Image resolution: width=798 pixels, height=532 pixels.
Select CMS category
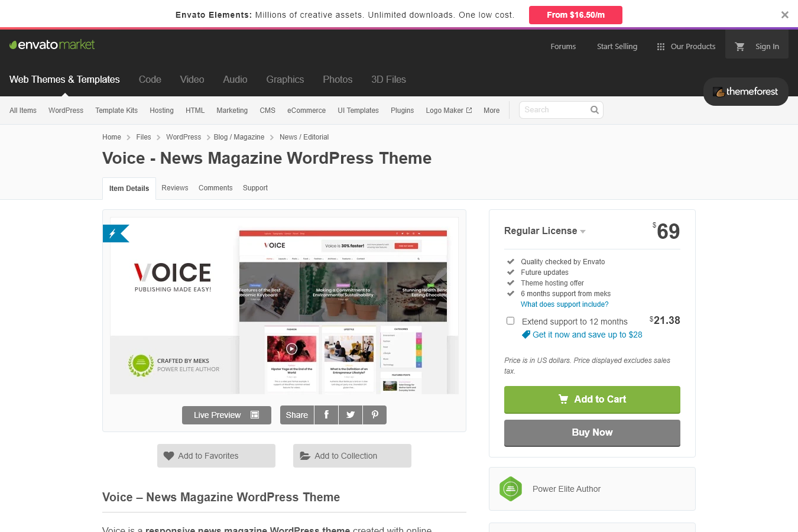point(267,111)
